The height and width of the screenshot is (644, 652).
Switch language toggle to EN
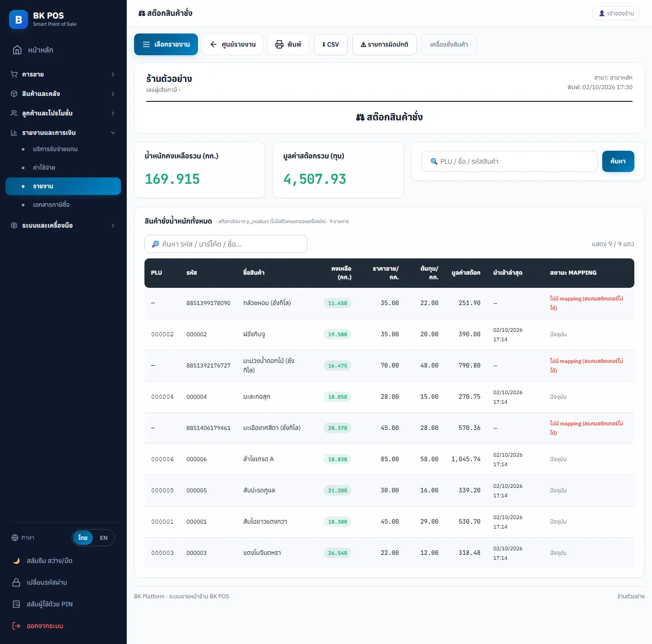104,538
